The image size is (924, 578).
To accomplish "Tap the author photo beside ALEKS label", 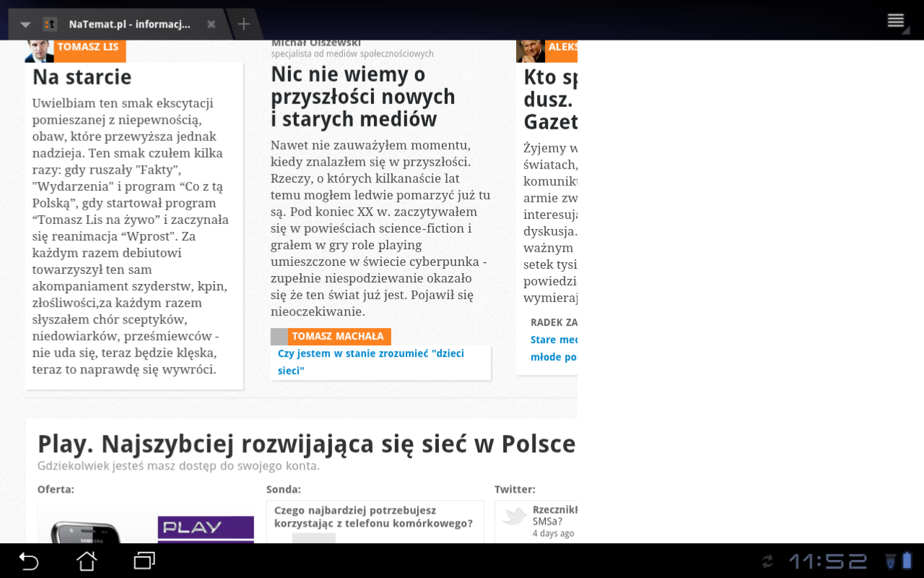I will [x=531, y=51].
